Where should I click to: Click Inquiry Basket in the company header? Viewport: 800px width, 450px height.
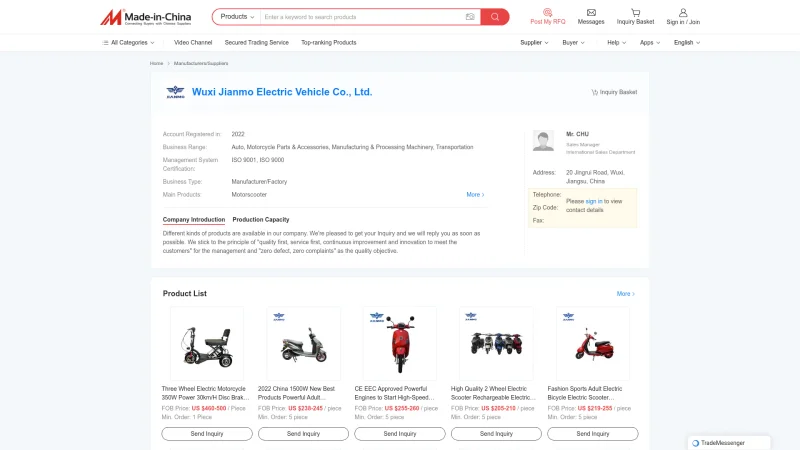click(x=614, y=92)
